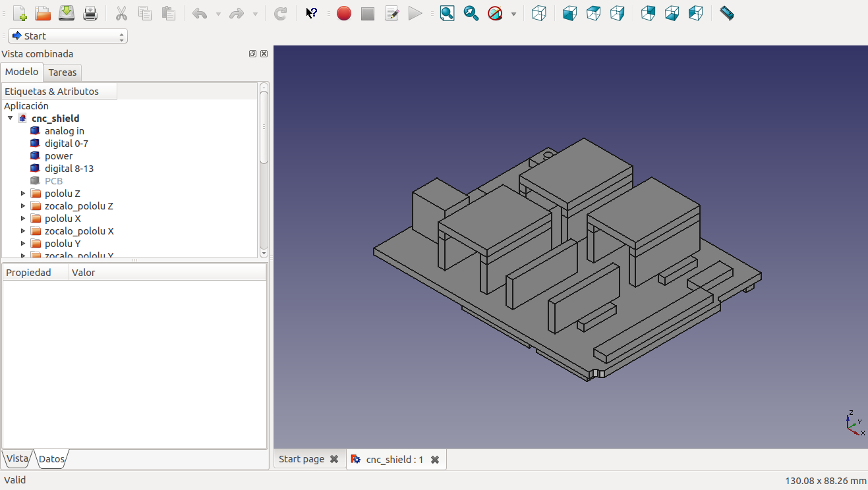Expand the pololu Z group
This screenshot has width=868, height=490.
coord(23,194)
